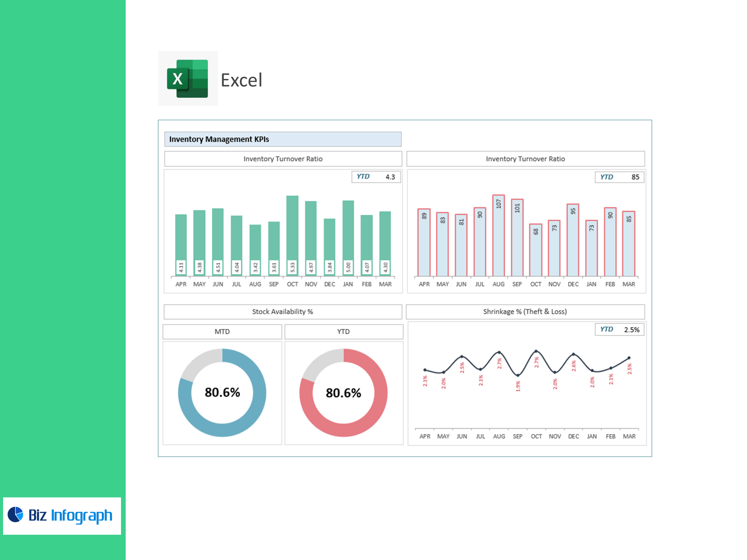Click the left Inventory Turnover Ratio header
This screenshot has height=560, width=747.
coord(283,159)
